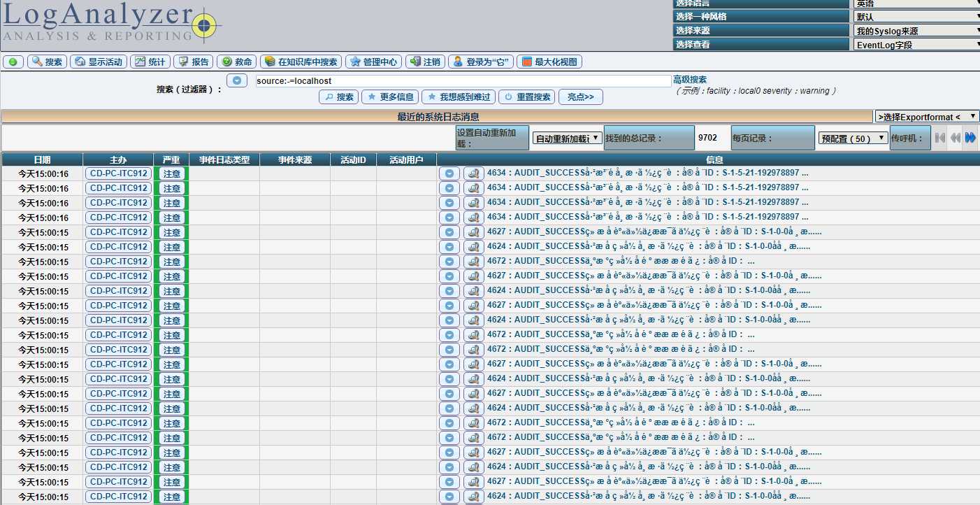Switch to 最大化视图 maximized view
This screenshot has height=505, width=980.
pos(549,62)
